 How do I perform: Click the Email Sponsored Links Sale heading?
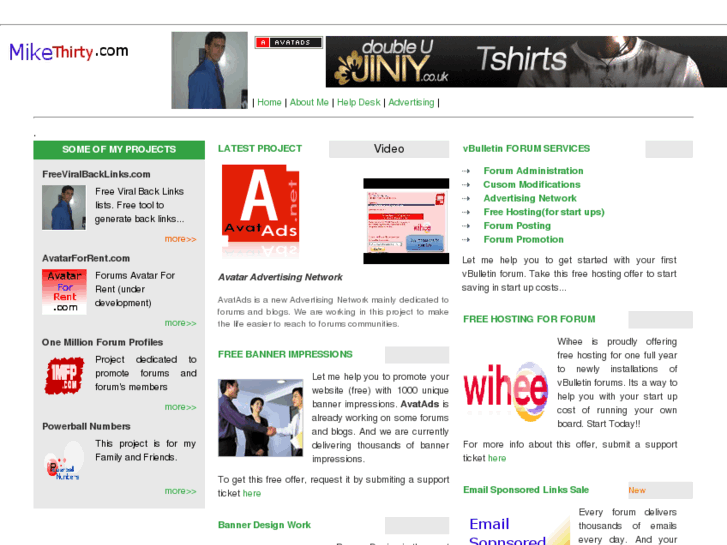pos(526,490)
